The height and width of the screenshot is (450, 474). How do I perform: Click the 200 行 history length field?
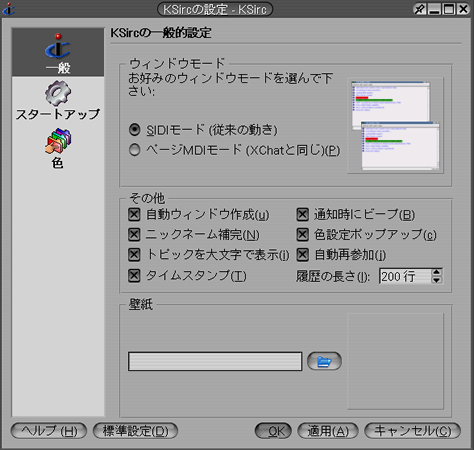coord(405,276)
